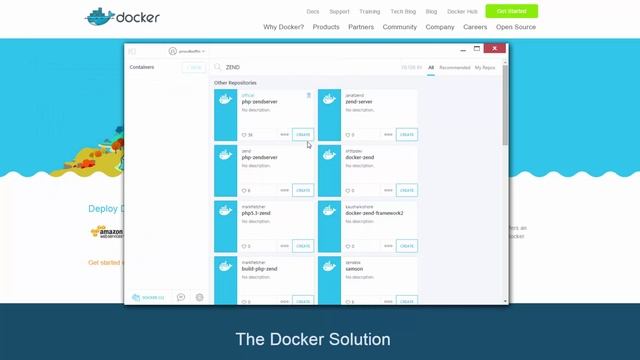Click + NEW container button
Screen dimensions: 640x360
pyautogui.click(x=194, y=67)
